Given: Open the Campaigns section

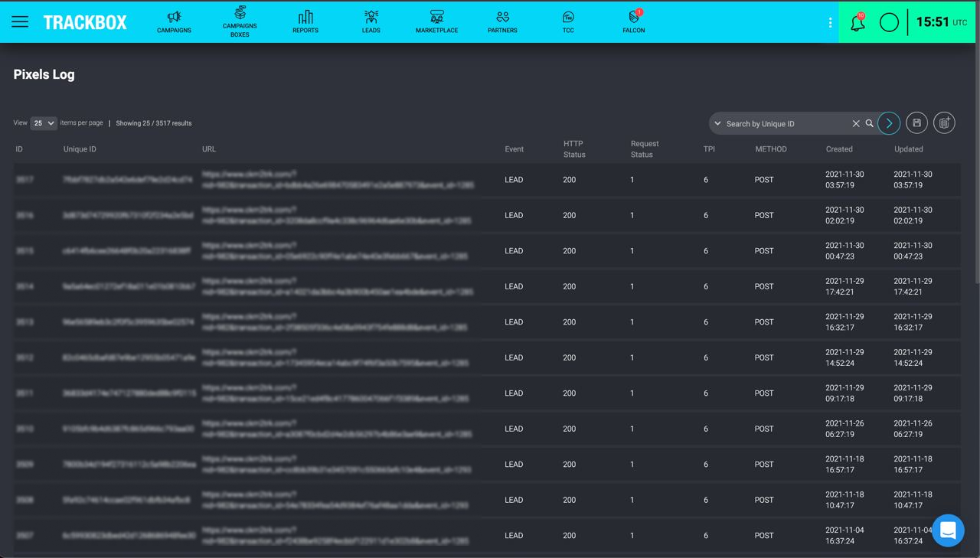Looking at the screenshot, I should tap(174, 21).
